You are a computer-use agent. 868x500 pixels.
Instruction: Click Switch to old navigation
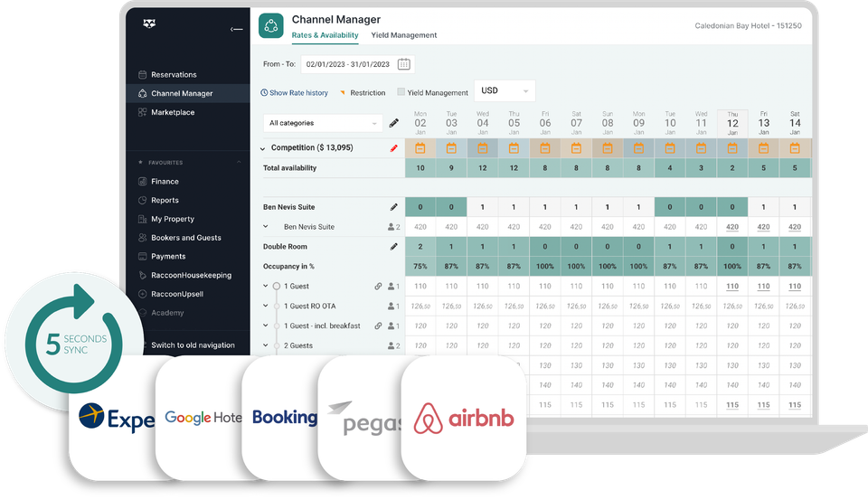click(x=193, y=345)
